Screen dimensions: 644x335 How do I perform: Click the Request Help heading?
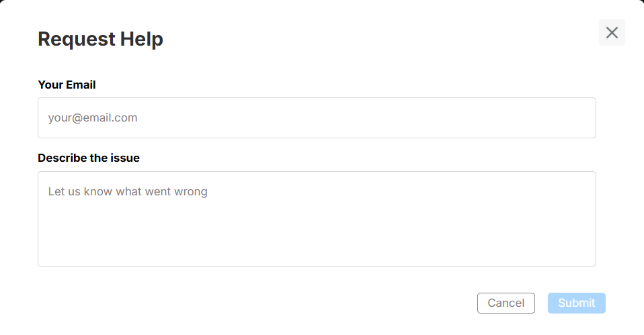click(100, 39)
